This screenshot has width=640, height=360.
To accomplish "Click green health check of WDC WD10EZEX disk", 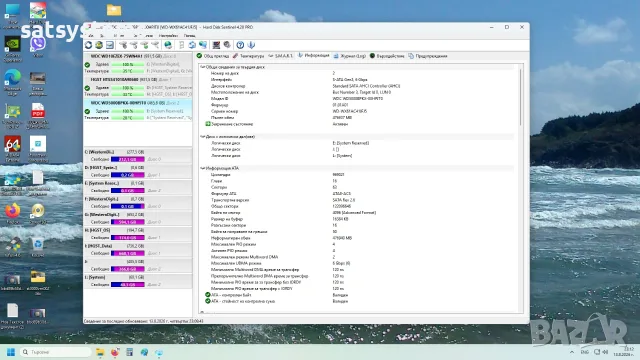I will (87, 64).
